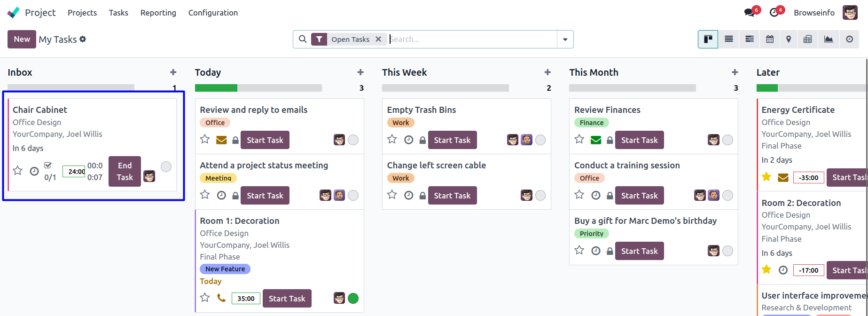Open the map view
This screenshot has height=316, width=868.
click(x=789, y=39)
